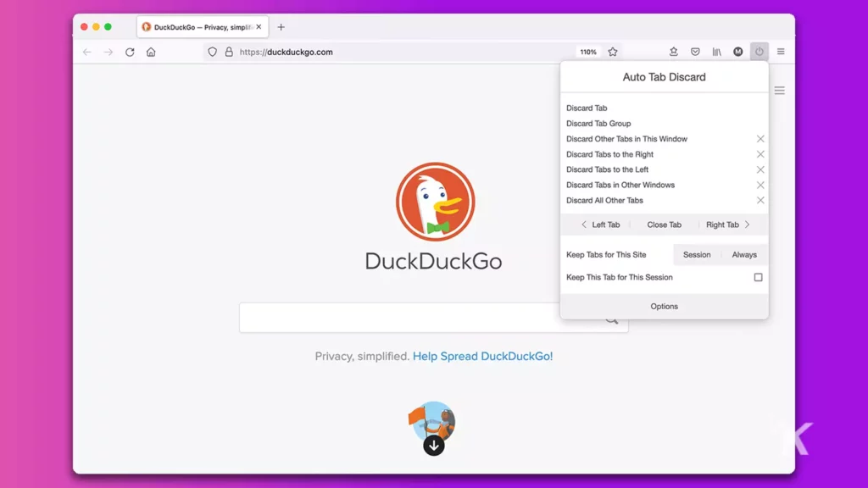Choose Discard Other Tabs in This Window

point(626,139)
